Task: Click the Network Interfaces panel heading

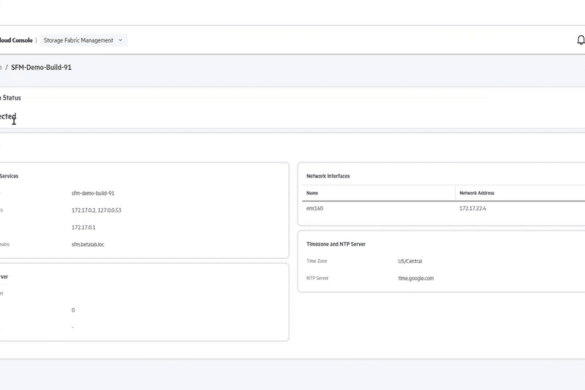Action: pos(328,176)
